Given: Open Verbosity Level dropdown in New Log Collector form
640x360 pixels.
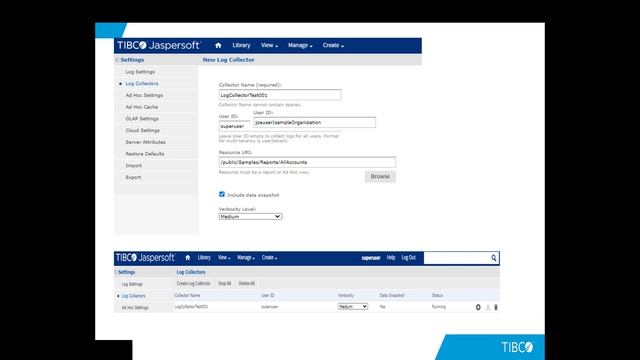Looking at the screenshot, I should 250,217.
